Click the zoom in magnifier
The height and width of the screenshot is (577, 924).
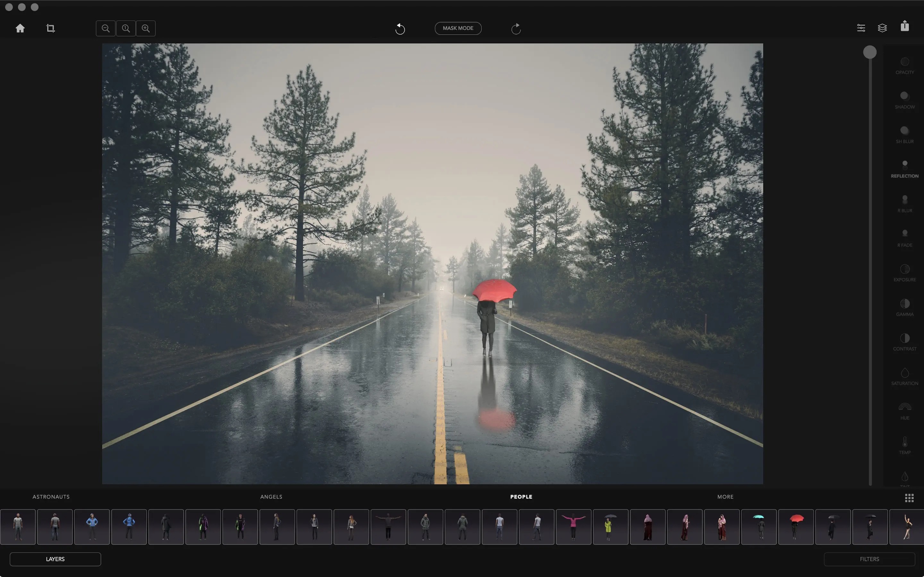coord(145,28)
